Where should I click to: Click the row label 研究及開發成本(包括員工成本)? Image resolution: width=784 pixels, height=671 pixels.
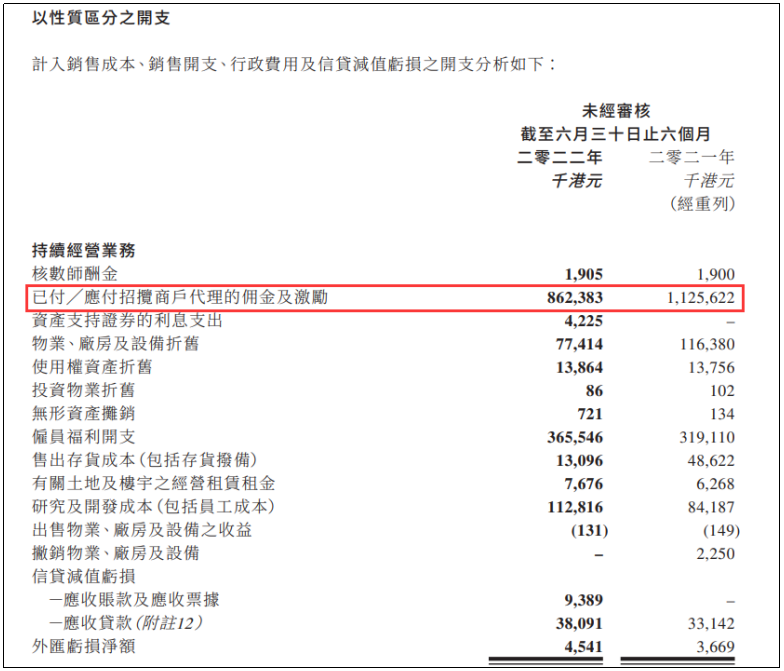coord(154,506)
